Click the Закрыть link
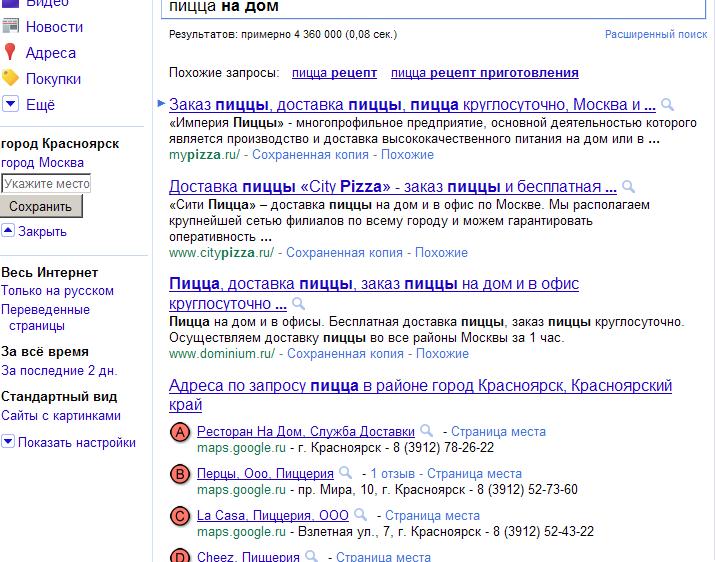Image resolution: width=716 pixels, height=562 pixels. [x=42, y=231]
